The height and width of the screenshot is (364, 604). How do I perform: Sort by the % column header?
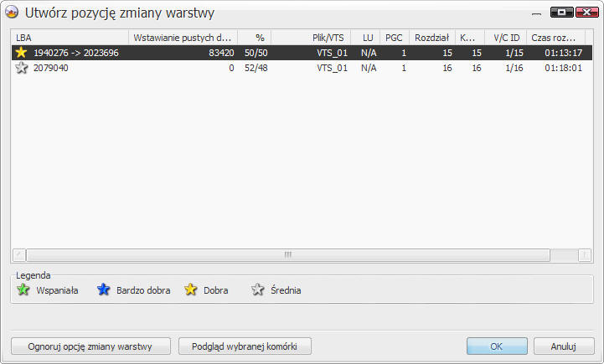(254, 38)
